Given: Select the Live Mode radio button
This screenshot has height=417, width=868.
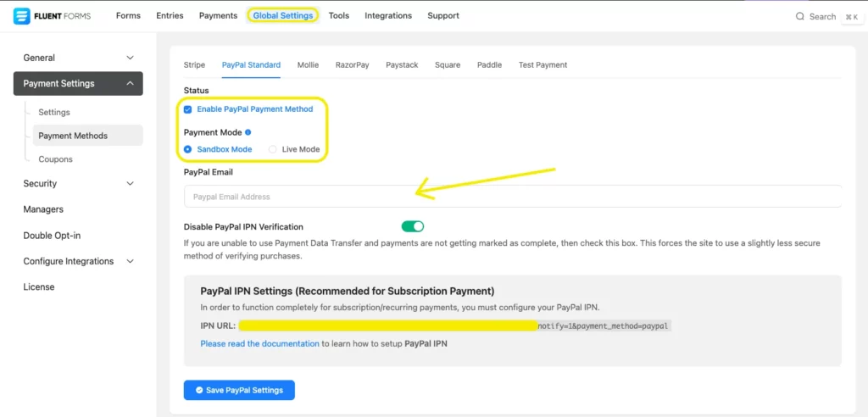Looking at the screenshot, I should 272,149.
